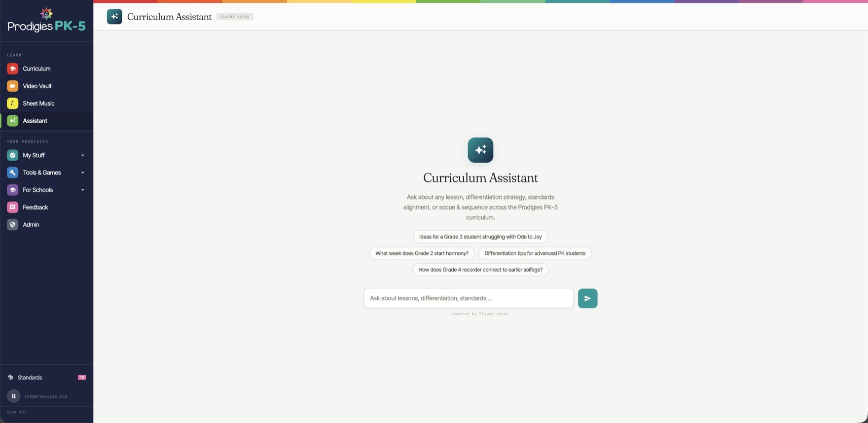Click the gray Admin shield icon
Viewport: 868px width, 423px height.
[13, 224]
